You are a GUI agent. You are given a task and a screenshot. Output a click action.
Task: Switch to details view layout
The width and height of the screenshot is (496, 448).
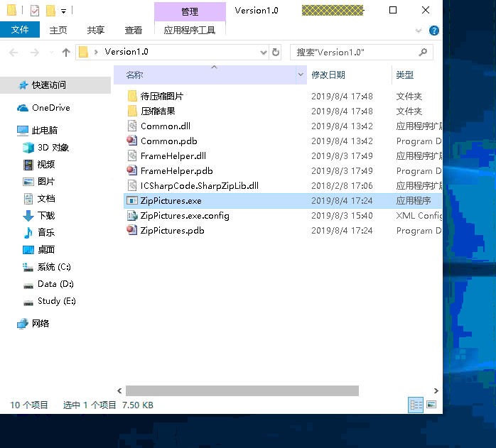coord(416,405)
